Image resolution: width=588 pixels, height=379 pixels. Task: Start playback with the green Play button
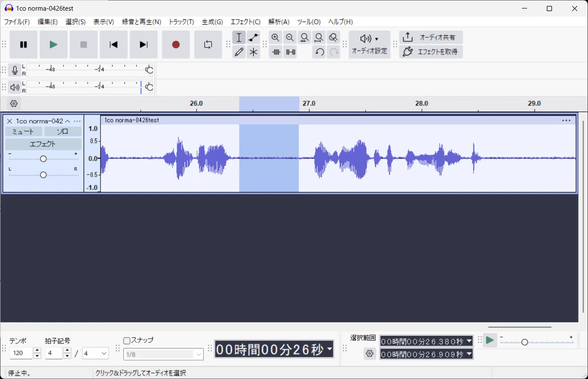(x=53, y=45)
